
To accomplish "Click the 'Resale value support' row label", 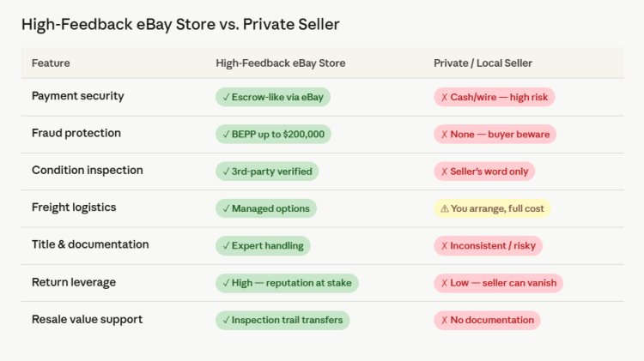I will pyautogui.click(x=87, y=319).
